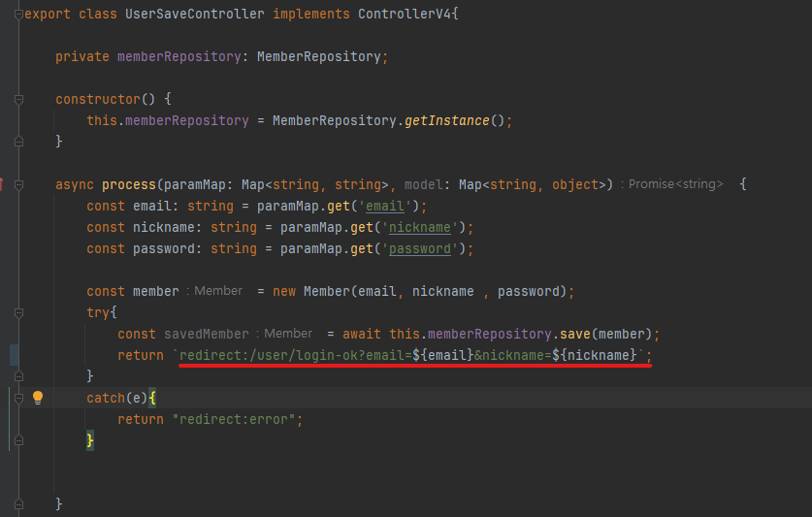Click the class closing brace fold marker
Image resolution: width=812 pixels, height=517 pixels.
click(18, 503)
